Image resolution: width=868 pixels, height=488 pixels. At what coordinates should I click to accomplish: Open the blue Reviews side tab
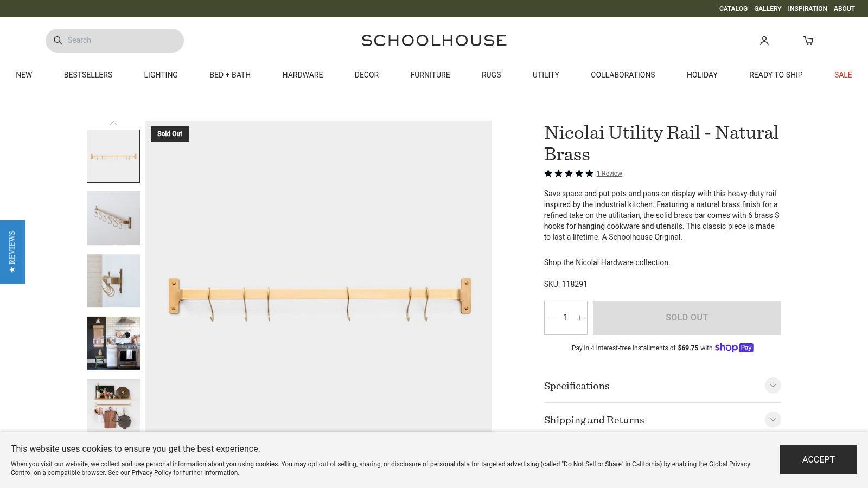click(12, 252)
